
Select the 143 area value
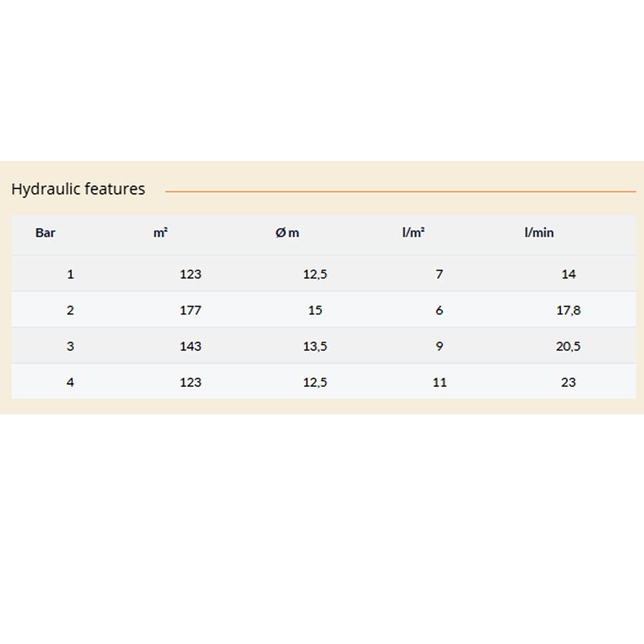coord(191,346)
